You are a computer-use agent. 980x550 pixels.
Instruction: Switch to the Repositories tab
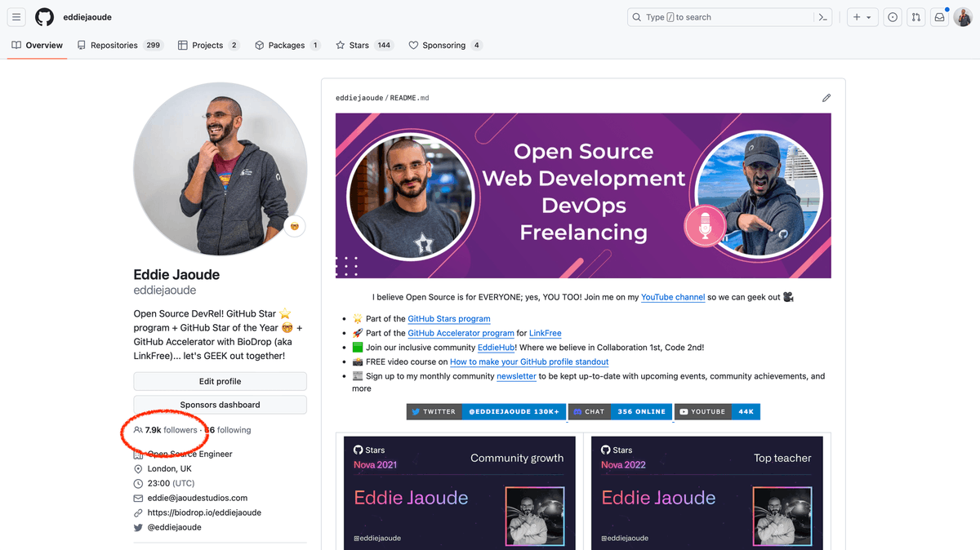[x=113, y=46]
